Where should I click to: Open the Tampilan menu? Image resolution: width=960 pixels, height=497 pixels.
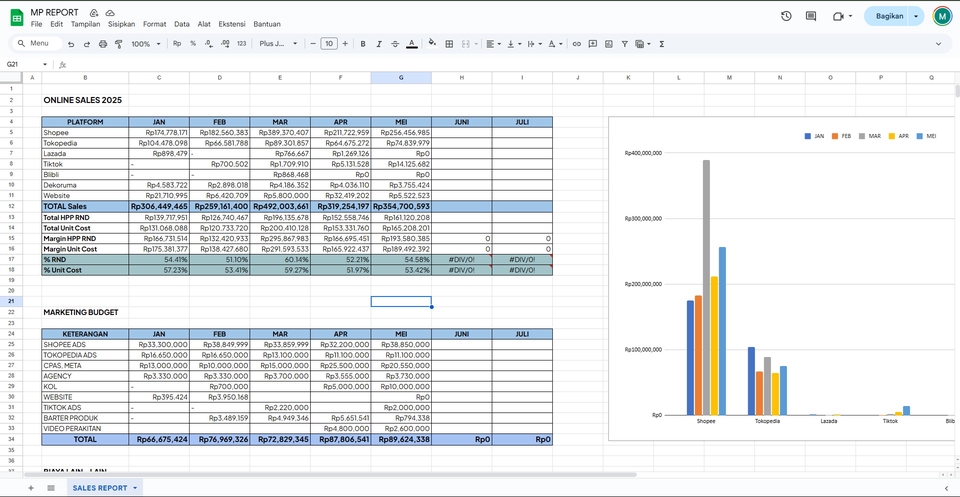85,24
